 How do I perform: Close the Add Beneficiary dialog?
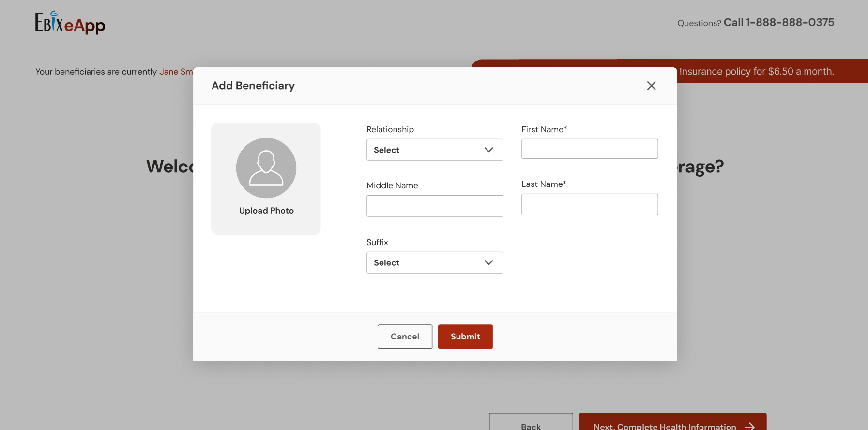point(651,86)
